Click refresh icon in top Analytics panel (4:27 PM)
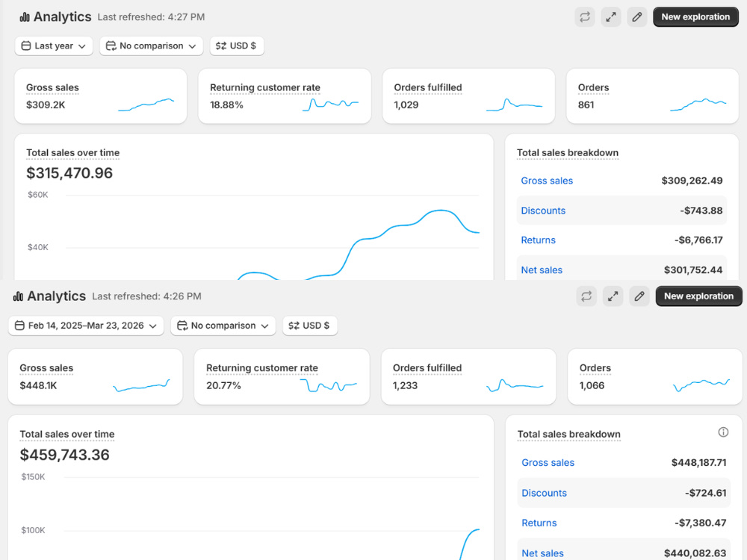The width and height of the screenshot is (747, 560). click(x=585, y=17)
